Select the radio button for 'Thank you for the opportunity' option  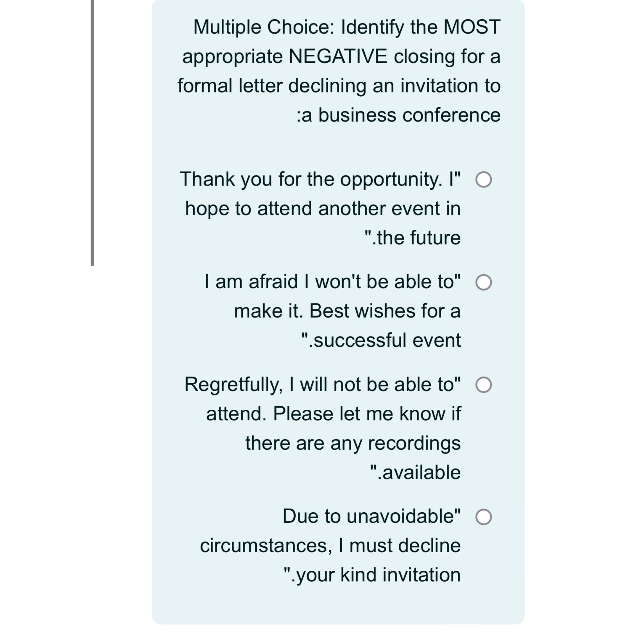[x=484, y=180]
